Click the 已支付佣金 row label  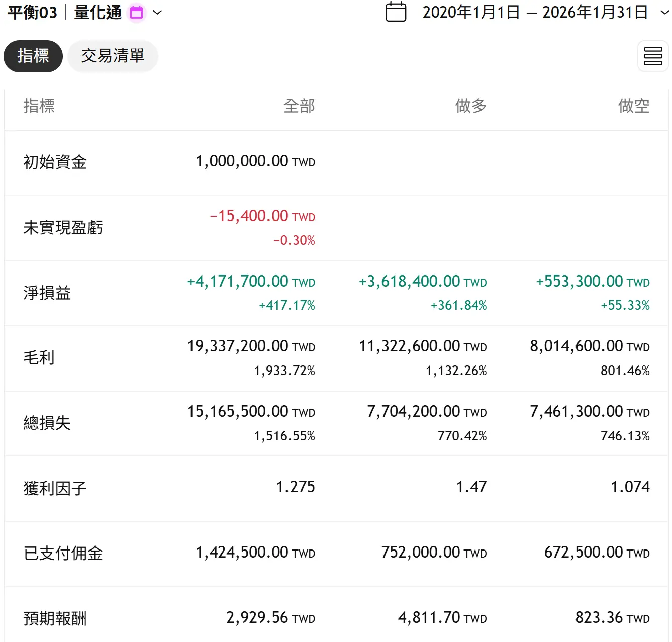[63, 554]
